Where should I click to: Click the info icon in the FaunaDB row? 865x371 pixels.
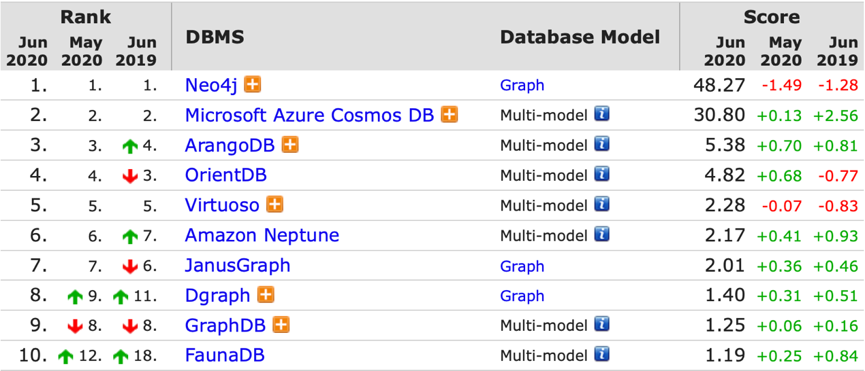[x=601, y=354]
